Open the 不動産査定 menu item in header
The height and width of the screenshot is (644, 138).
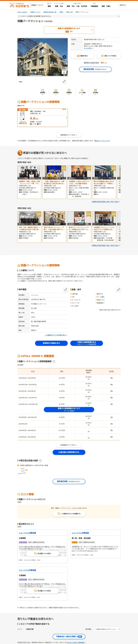click(94, 6)
